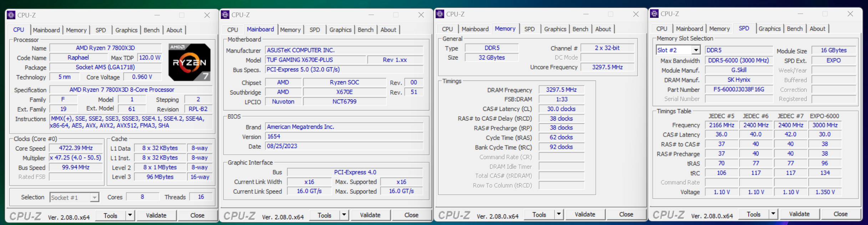Click the Close button in the Mainboard window
This screenshot has height=225, width=868.
coord(411,215)
